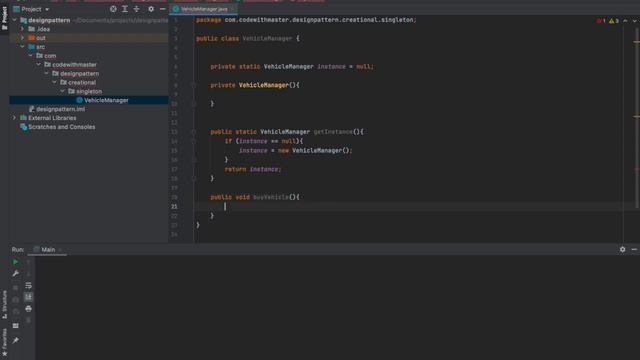Click the package declaration line

[306, 20]
